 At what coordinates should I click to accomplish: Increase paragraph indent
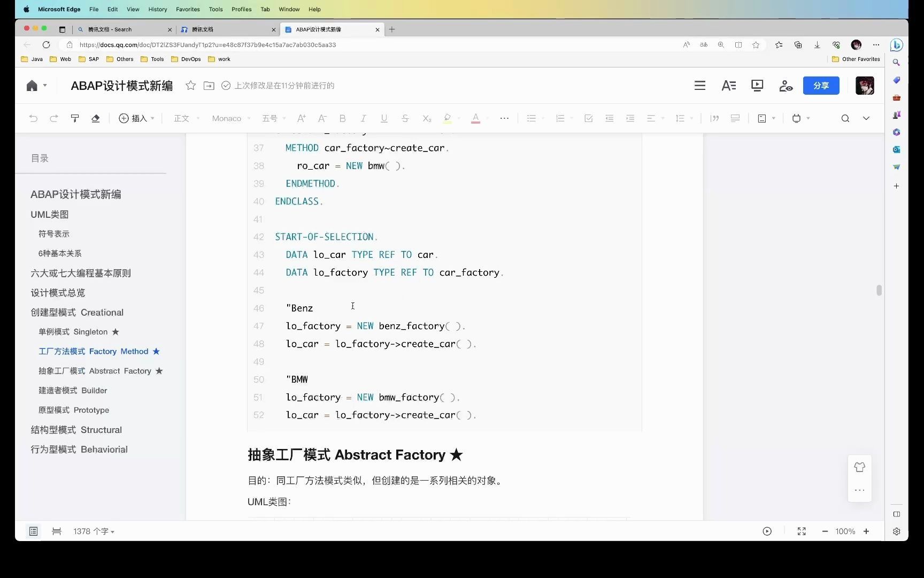click(630, 118)
